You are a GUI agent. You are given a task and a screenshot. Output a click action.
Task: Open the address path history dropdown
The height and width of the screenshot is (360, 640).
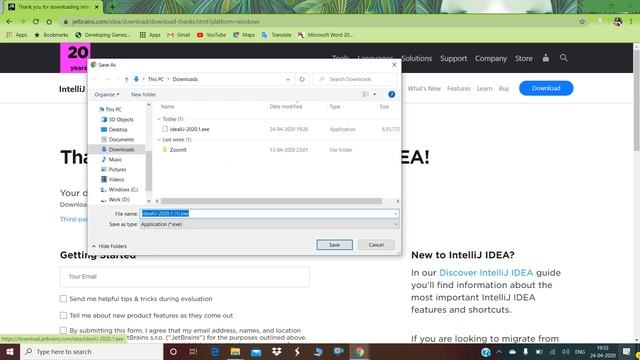coord(288,79)
